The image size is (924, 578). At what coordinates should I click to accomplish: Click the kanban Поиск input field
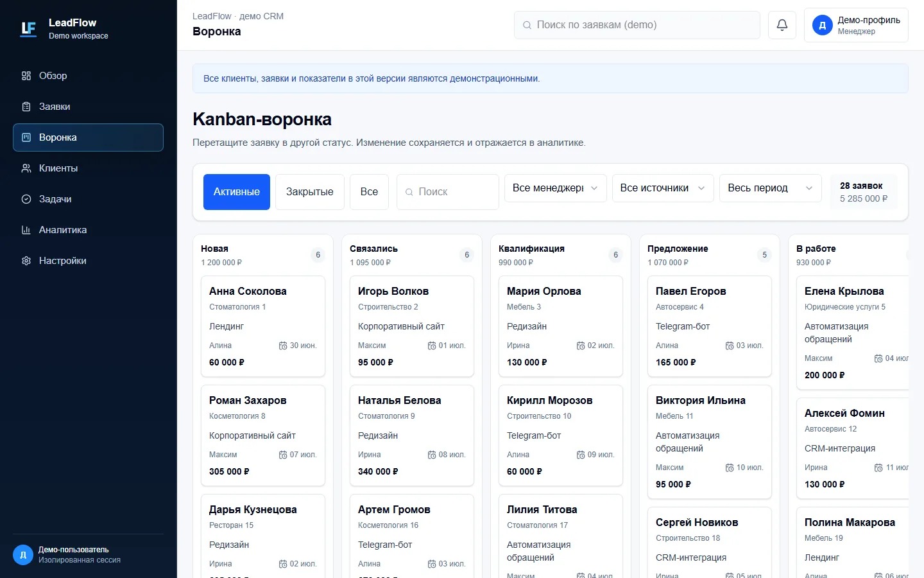(x=448, y=192)
